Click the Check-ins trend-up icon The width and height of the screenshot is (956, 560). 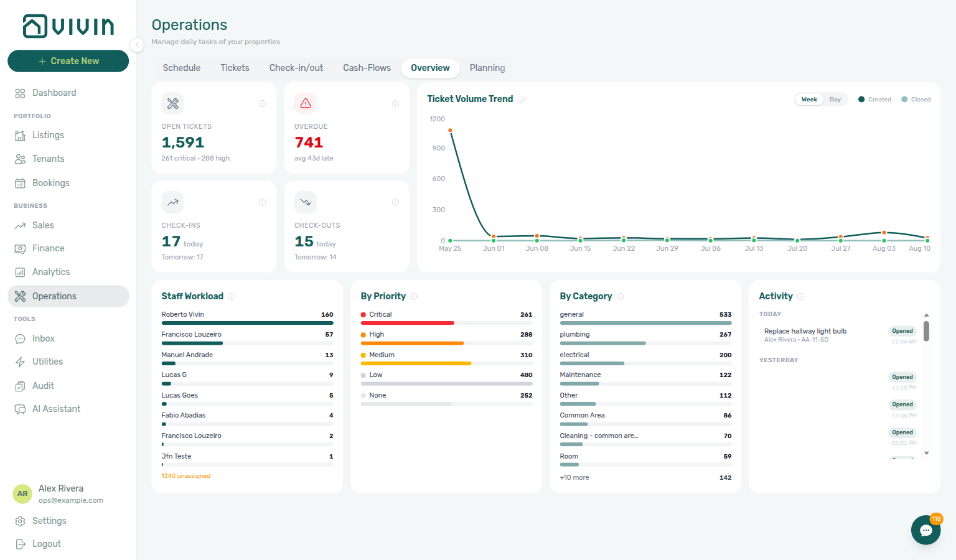(173, 202)
